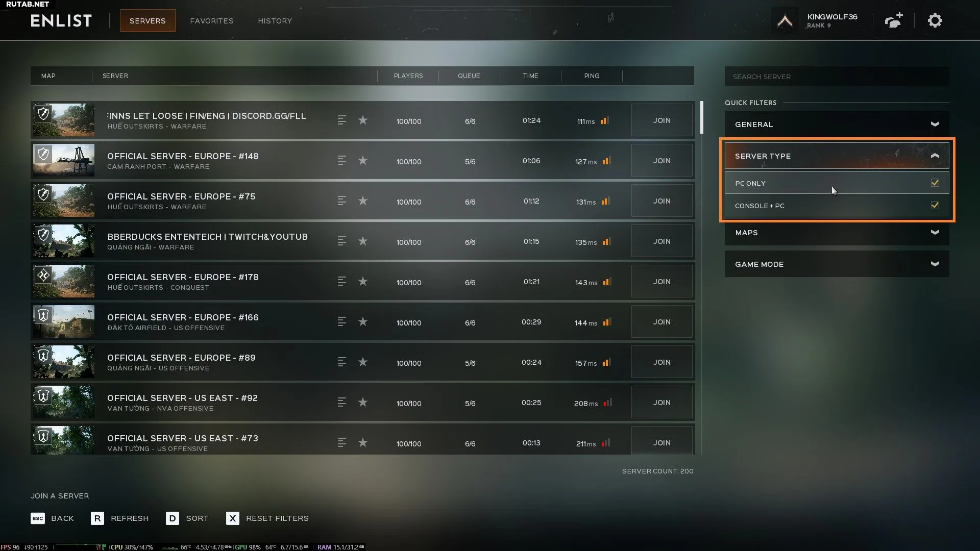
Task: Favorite BBerducks Ententeich server star
Action: click(363, 241)
